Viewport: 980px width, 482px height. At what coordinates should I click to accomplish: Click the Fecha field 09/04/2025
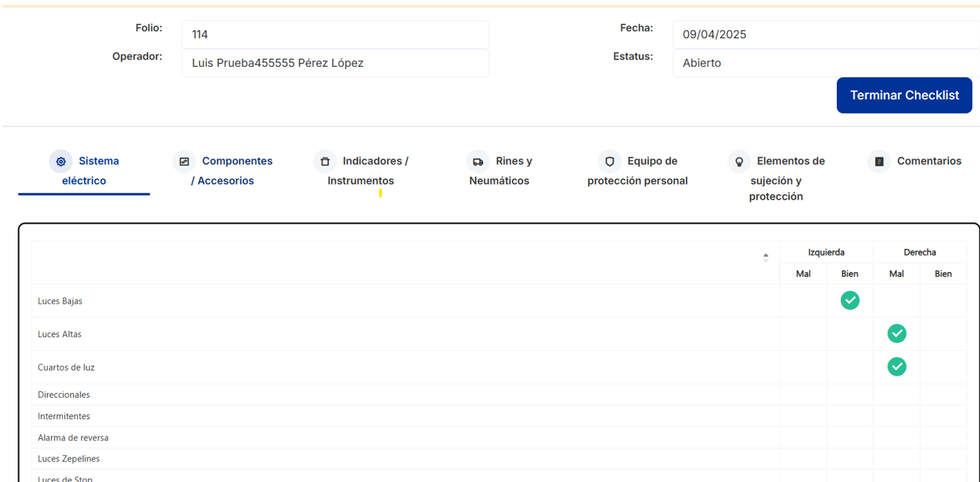click(x=826, y=34)
